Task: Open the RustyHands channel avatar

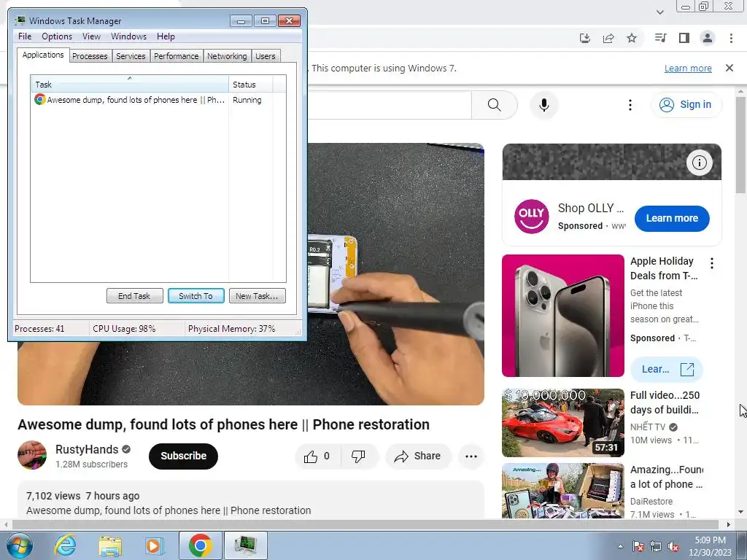Action: coord(32,455)
